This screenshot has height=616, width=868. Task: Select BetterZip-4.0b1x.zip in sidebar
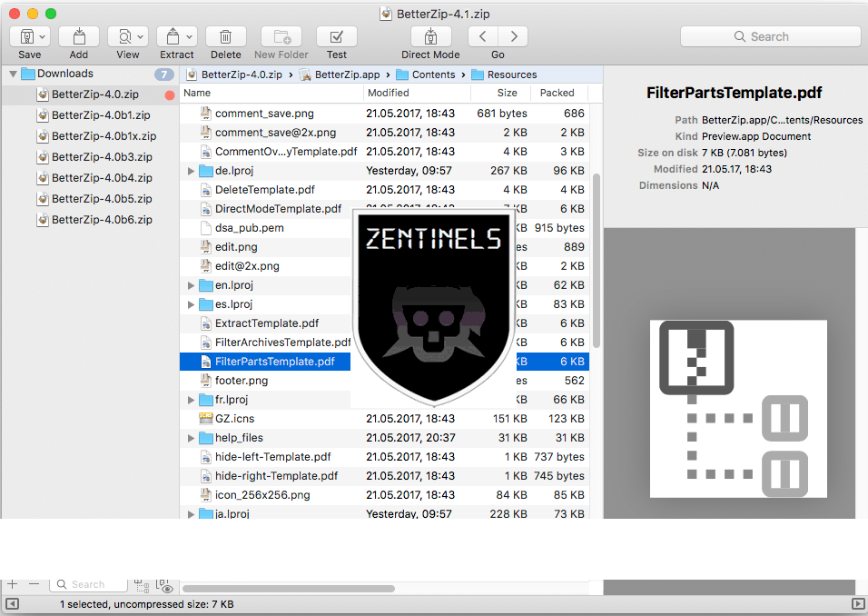tap(104, 136)
